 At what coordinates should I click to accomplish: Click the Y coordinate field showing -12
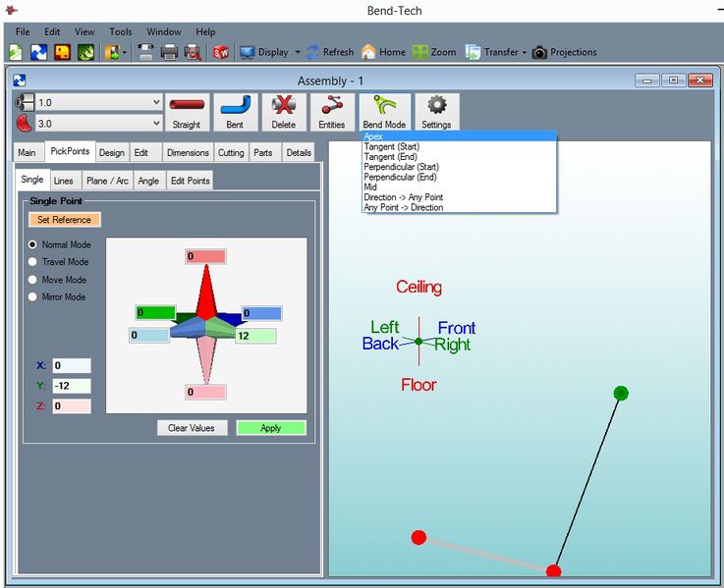(x=72, y=386)
